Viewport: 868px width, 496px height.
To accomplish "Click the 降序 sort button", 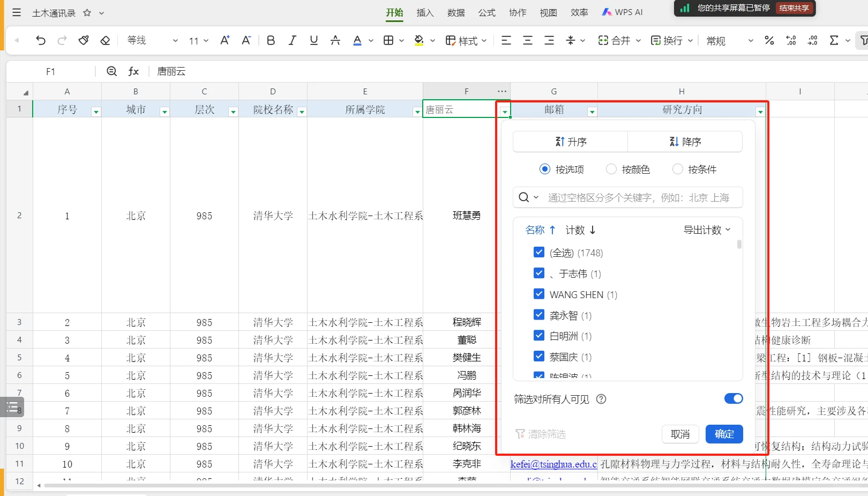I will pos(685,142).
